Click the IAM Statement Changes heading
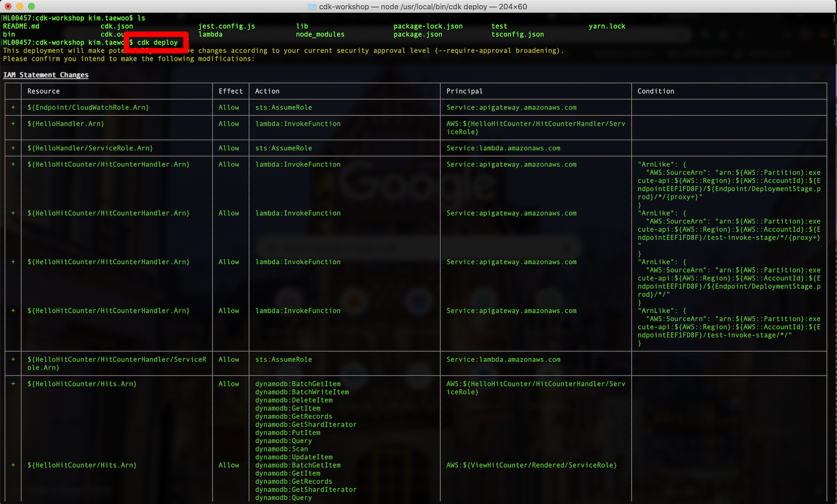Image resolution: width=837 pixels, height=504 pixels. coord(46,75)
